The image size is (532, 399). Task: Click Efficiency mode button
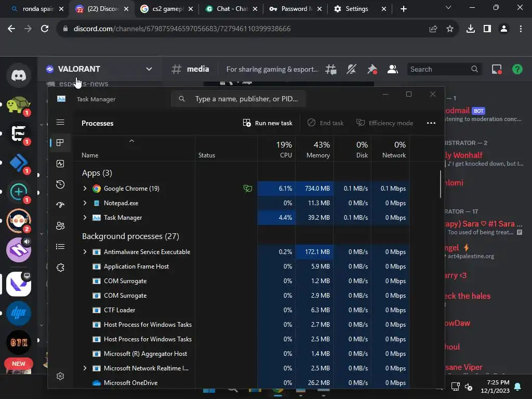point(385,123)
